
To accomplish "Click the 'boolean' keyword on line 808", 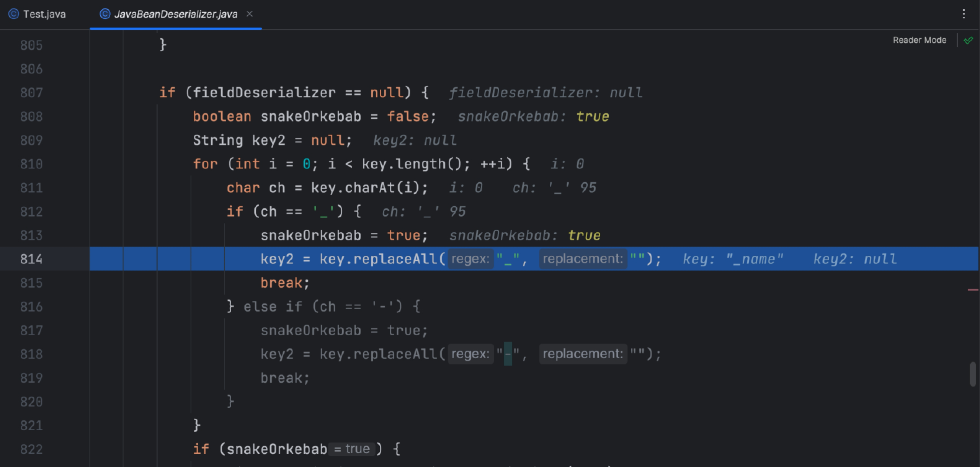I will [222, 116].
